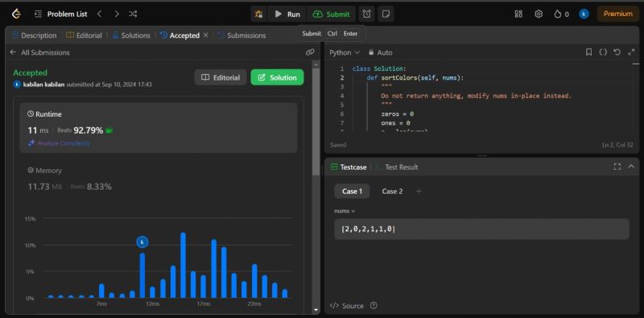The height and width of the screenshot is (318, 644).
Task: Switch to the Test Result tab
Action: (x=396, y=167)
